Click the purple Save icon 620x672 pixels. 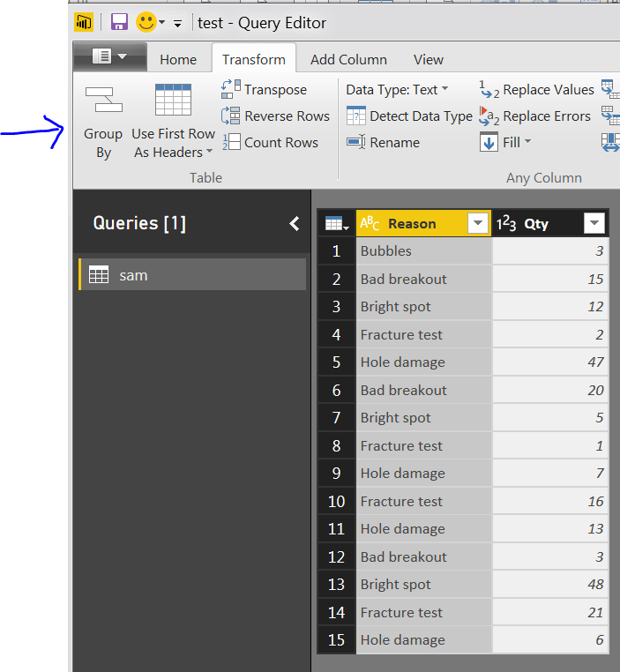click(119, 22)
